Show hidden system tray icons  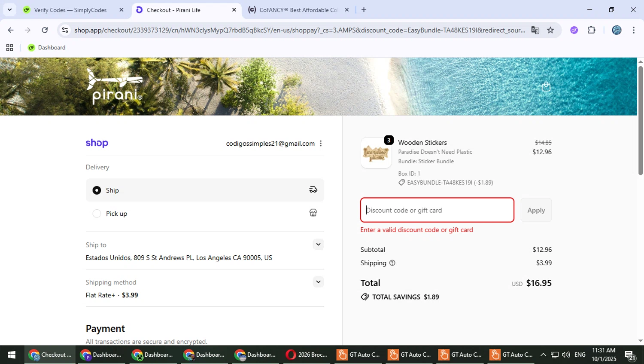click(543, 355)
